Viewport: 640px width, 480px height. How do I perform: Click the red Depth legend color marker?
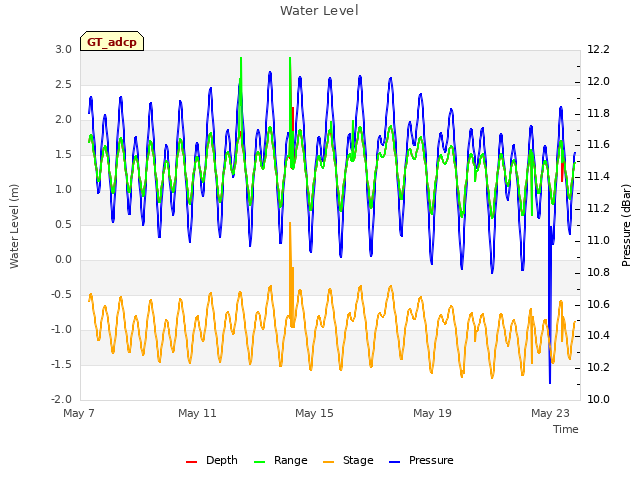click(x=191, y=462)
